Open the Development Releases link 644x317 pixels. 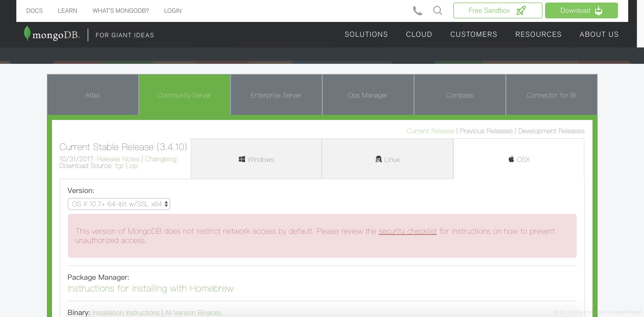[551, 131]
